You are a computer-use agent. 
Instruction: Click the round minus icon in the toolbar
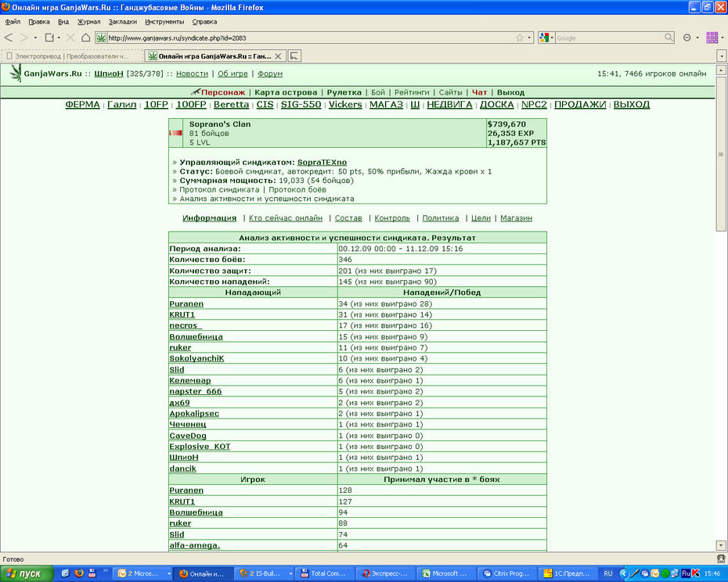point(687,38)
